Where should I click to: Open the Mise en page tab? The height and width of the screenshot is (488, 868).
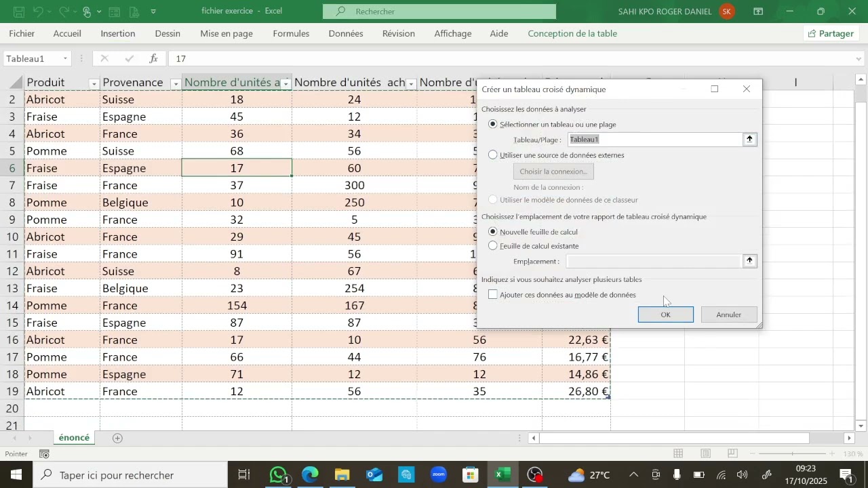(226, 33)
